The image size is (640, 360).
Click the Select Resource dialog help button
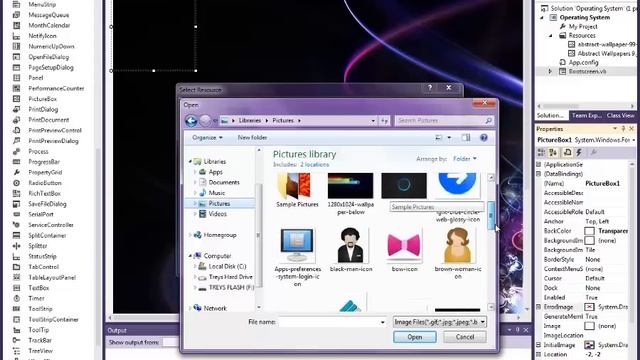(430, 88)
